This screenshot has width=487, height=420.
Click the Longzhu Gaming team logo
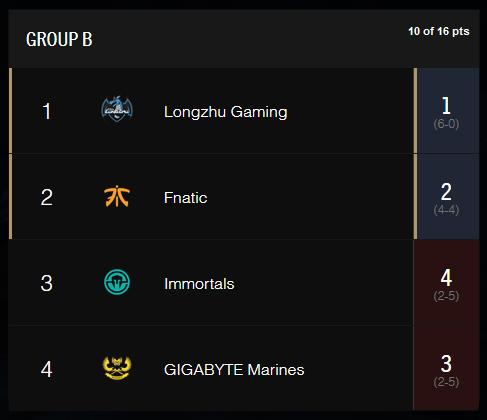(117, 109)
